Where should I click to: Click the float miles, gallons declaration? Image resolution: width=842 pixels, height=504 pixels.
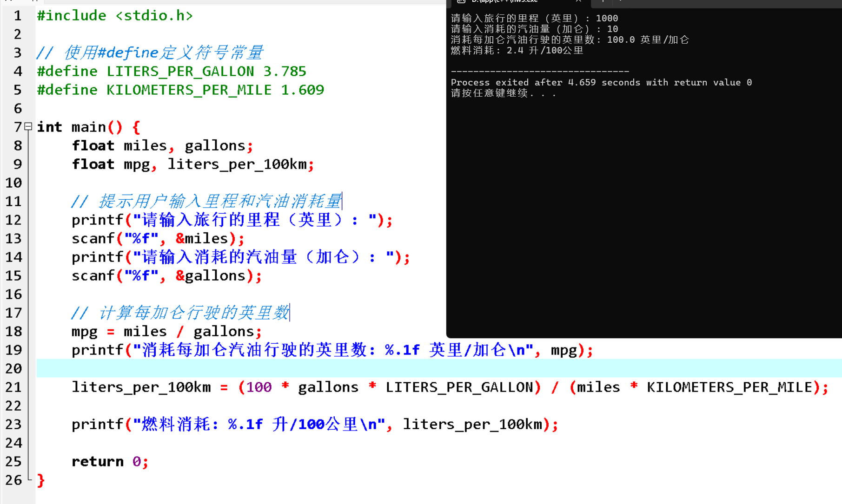[162, 146]
